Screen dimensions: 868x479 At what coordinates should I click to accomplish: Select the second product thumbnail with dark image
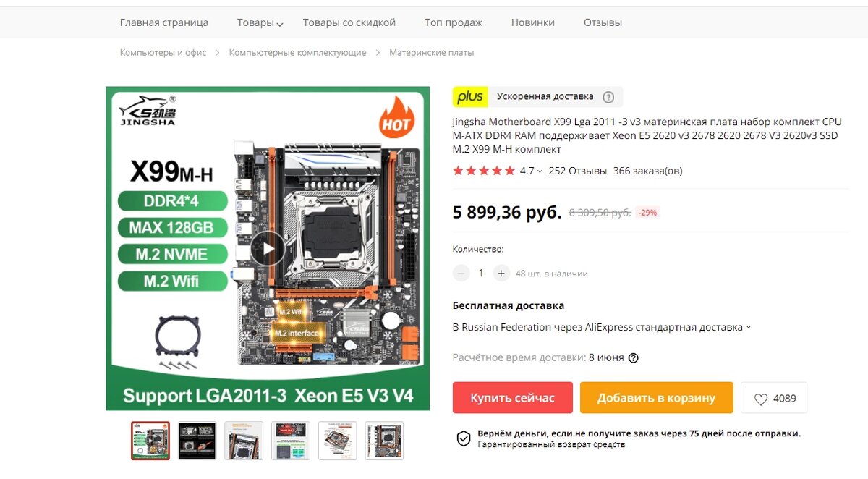point(197,441)
